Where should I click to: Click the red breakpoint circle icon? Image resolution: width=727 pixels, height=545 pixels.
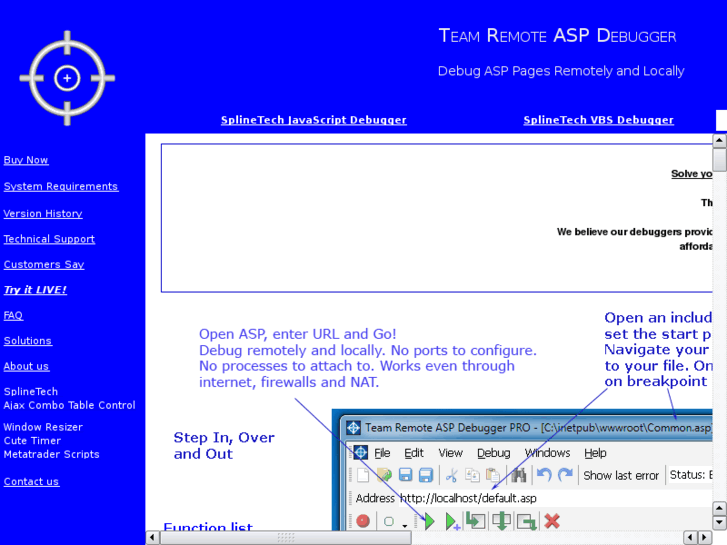(x=363, y=521)
